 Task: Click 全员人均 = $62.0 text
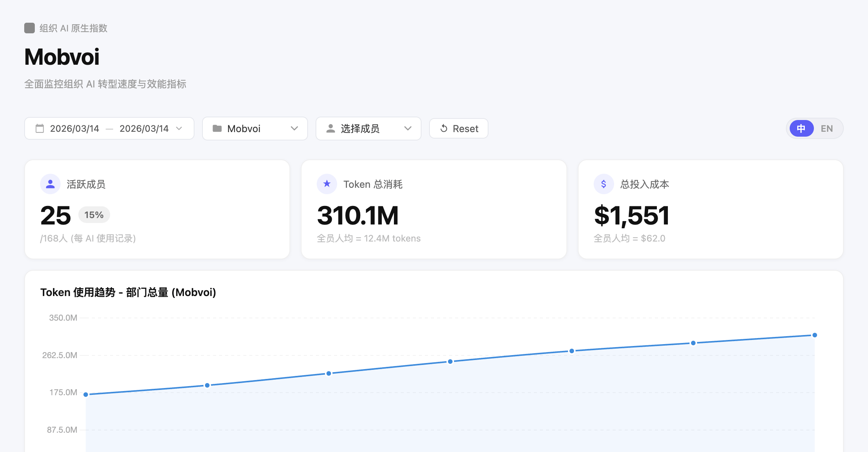pos(630,238)
